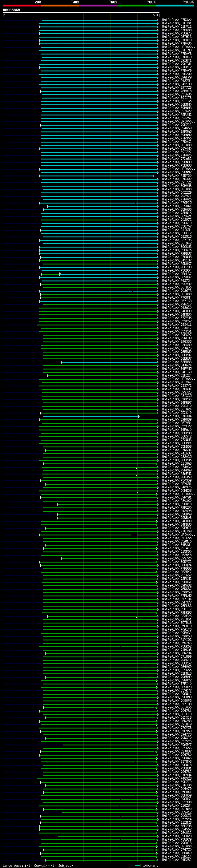
Task: Click the query end position 581
Action: pyautogui.click(x=155, y=15)
